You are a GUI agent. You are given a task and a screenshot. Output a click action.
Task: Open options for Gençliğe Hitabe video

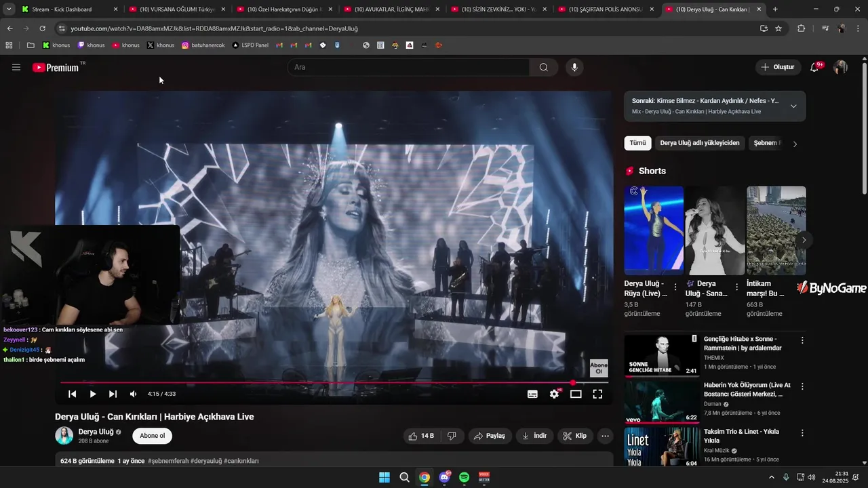pyautogui.click(x=802, y=340)
